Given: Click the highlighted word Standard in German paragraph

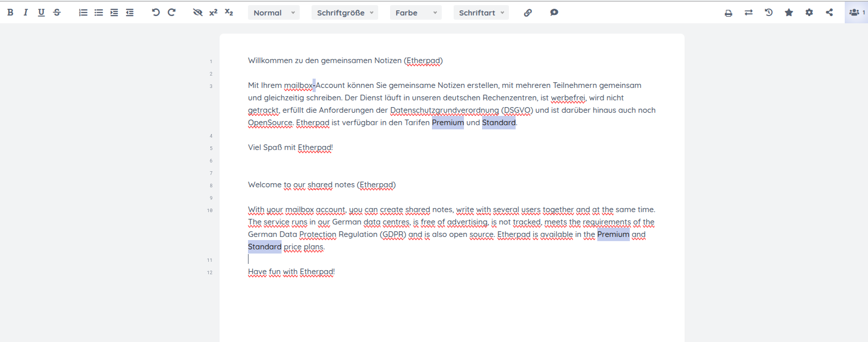Looking at the screenshot, I should point(499,123).
